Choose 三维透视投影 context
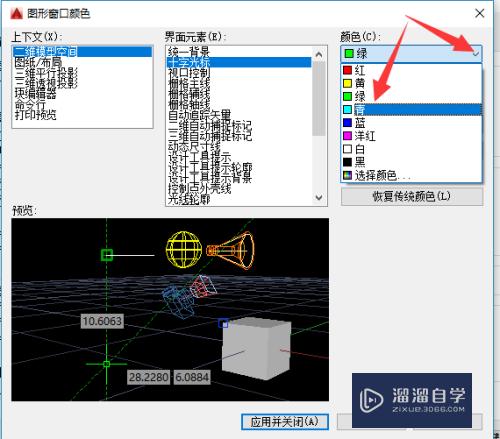Image resolution: width=500 pixels, height=439 pixels. point(82,83)
